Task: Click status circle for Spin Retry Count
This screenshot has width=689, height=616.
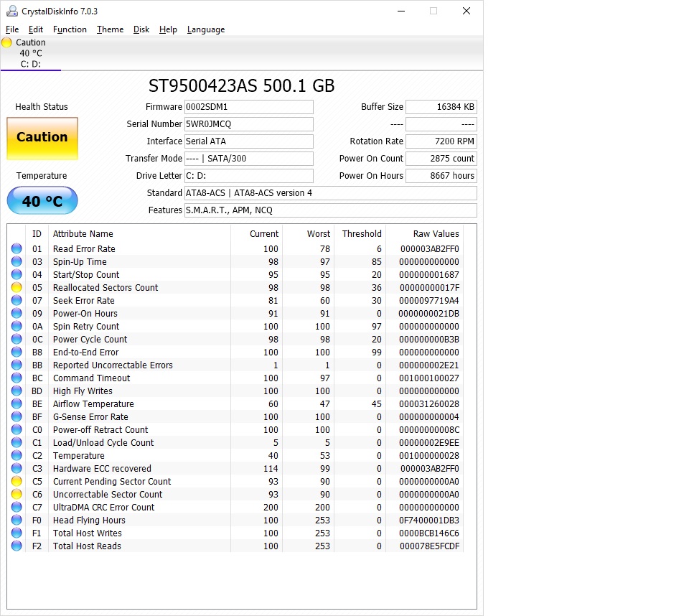Action: [x=17, y=326]
